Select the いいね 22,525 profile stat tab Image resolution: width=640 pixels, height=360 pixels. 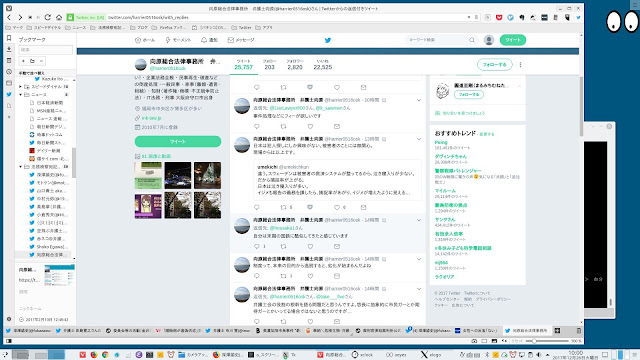click(x=322, y=64)
